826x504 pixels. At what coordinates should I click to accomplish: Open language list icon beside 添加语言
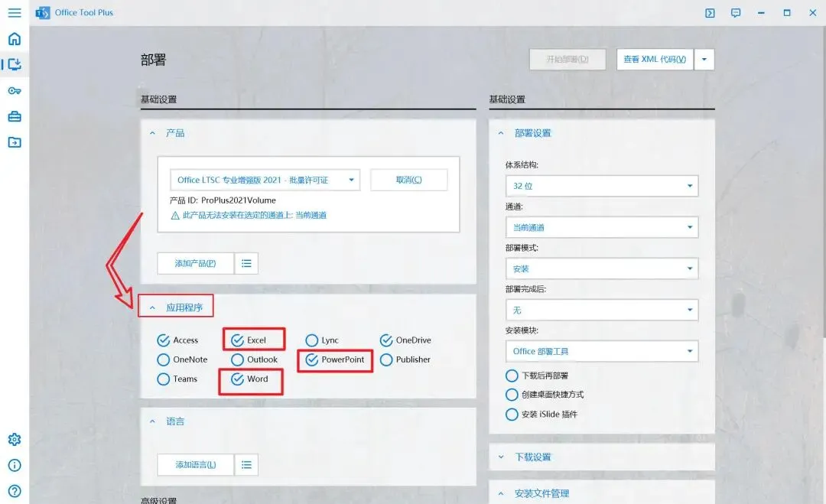(246, 464)
